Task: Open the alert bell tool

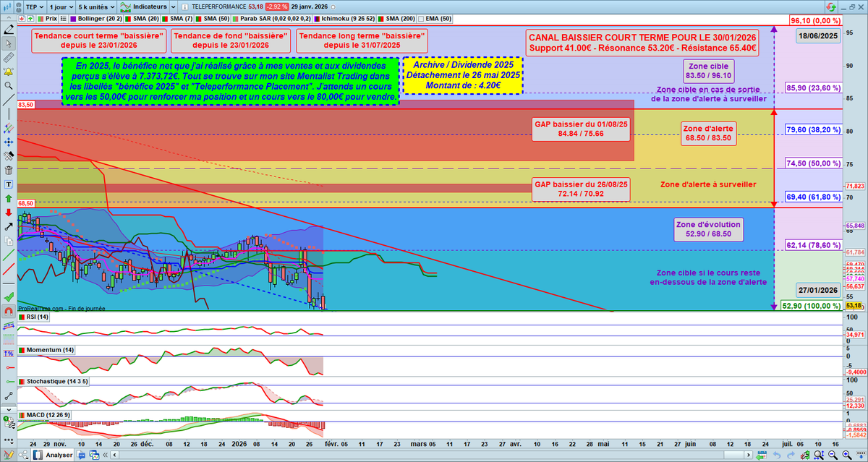Action: pyautogui.click(x=9, y=72)
